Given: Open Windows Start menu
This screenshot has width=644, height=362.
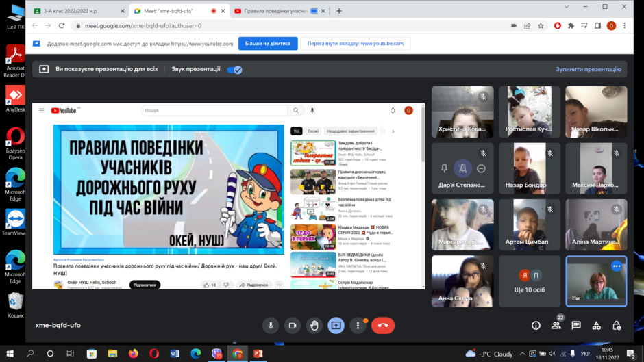Looking at the screenshot, I should pyautogui.click(x=10, y=353).
